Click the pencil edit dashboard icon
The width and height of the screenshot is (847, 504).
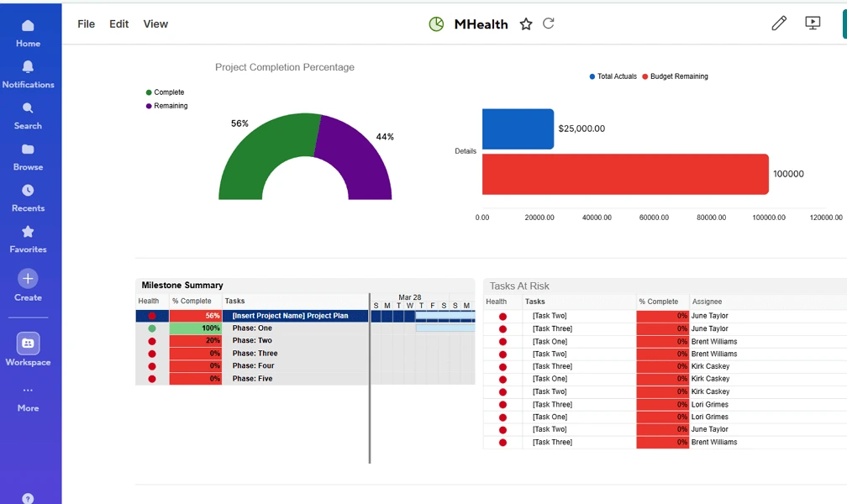(778, 24)
